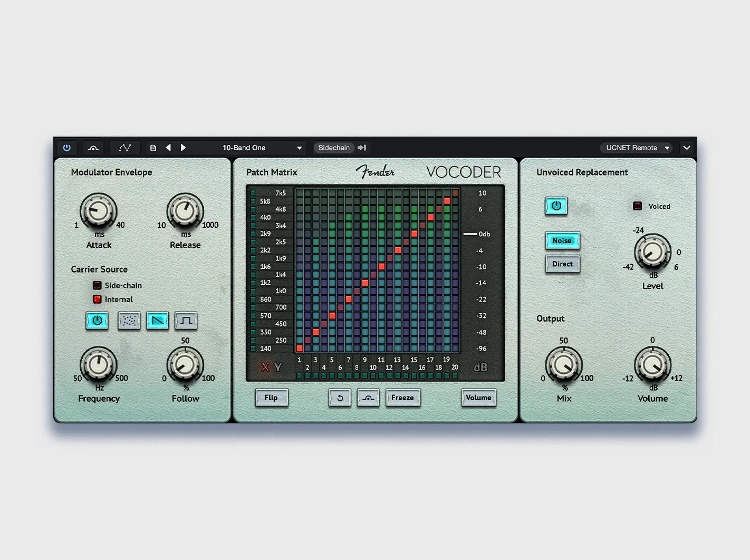Click the bypass curve icon next to Freeze
This screenshot has height=560, width=750.
[368, 398]
